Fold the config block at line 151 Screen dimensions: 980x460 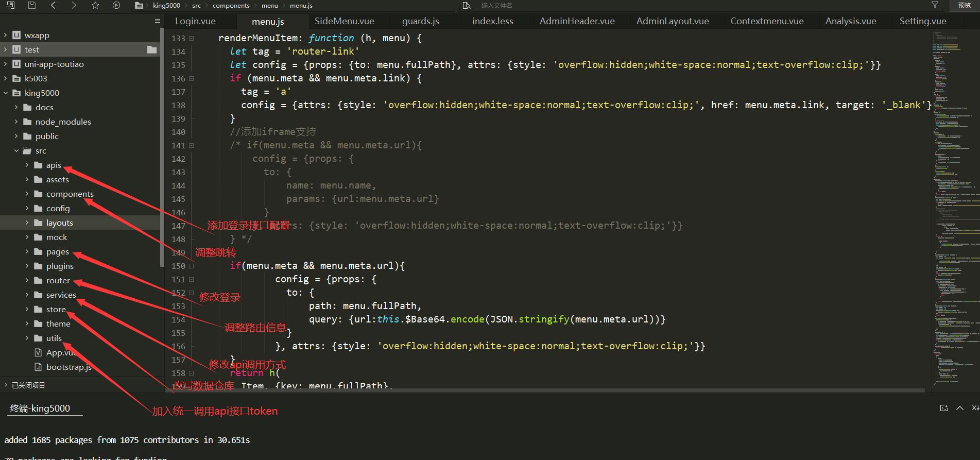(191, 279)
